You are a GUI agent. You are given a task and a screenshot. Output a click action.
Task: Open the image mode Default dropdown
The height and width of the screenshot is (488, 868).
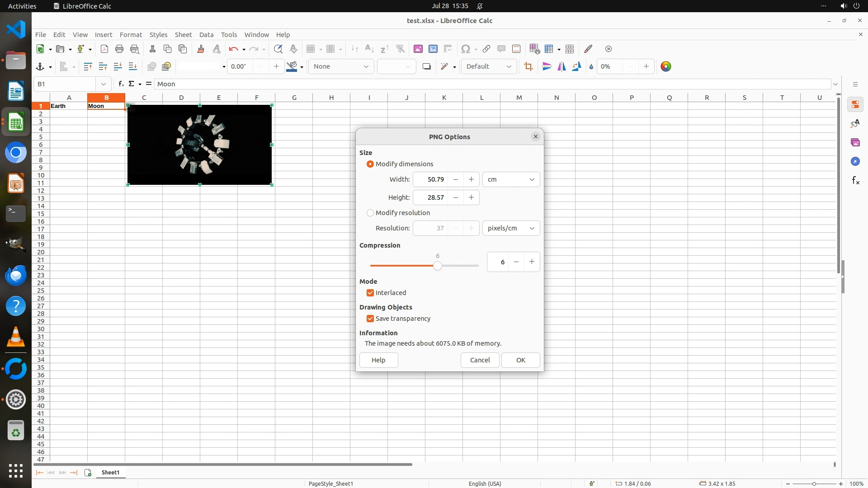tap(489, 66)
